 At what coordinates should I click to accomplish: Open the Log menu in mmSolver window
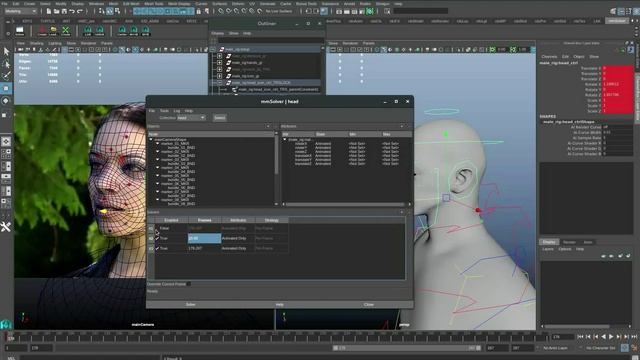177,111
